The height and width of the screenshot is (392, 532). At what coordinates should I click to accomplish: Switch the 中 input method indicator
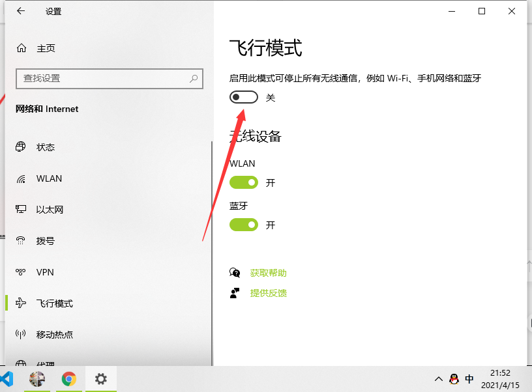coord(469,379)
